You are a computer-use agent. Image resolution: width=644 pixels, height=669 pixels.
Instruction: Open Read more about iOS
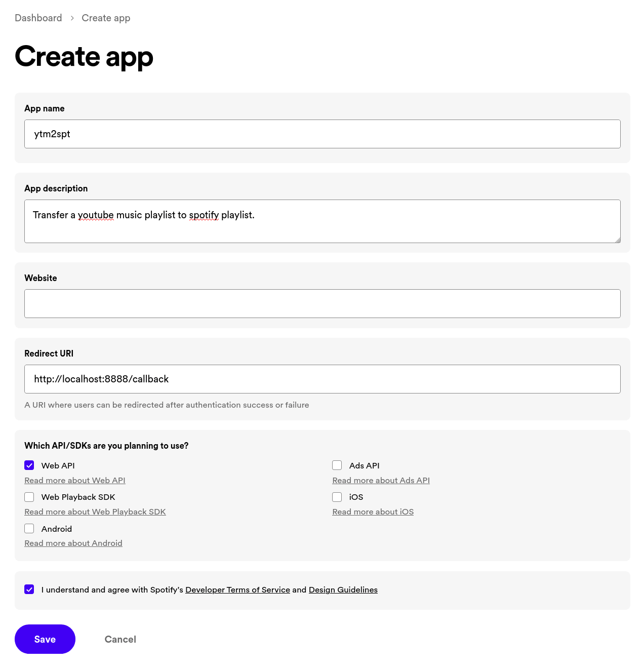point(373,511)
